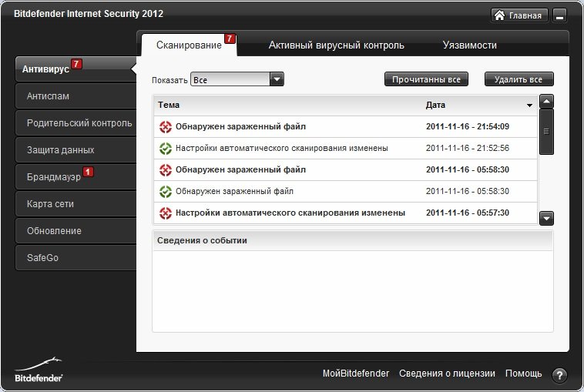Click the scroll down arrow of event list
This screenshot has width=584, height=392.
pos(546,219)
